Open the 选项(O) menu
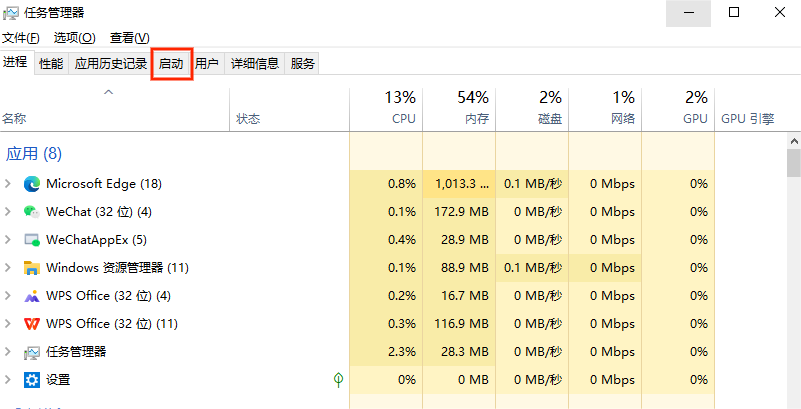 coord(75,38)
